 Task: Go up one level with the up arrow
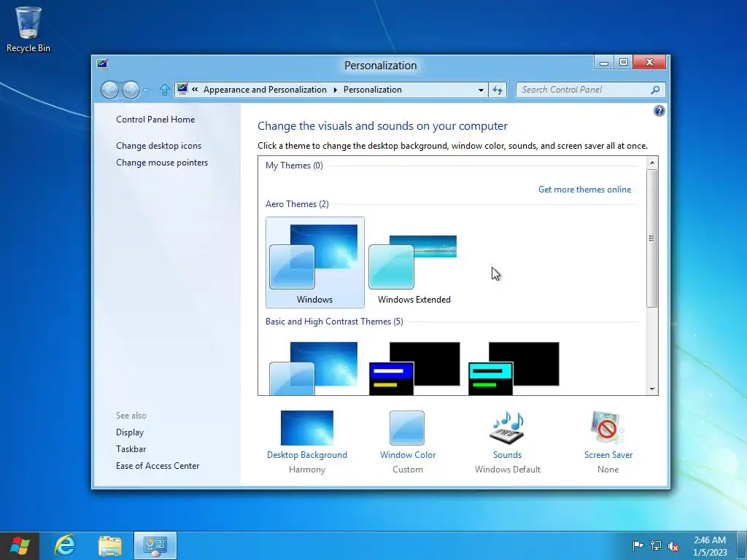click(164, 90)
